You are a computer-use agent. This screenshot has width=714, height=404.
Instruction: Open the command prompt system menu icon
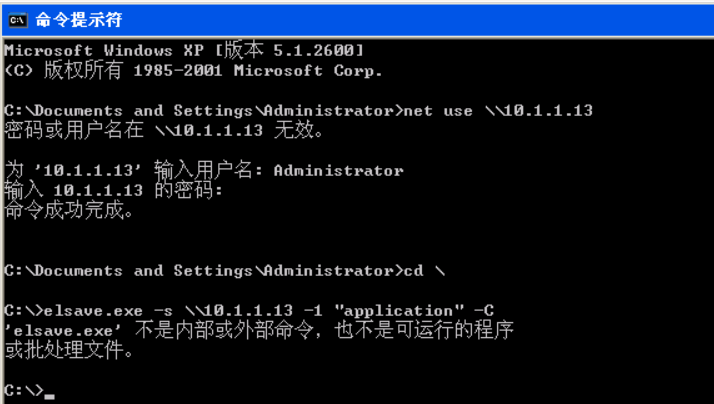18,20
